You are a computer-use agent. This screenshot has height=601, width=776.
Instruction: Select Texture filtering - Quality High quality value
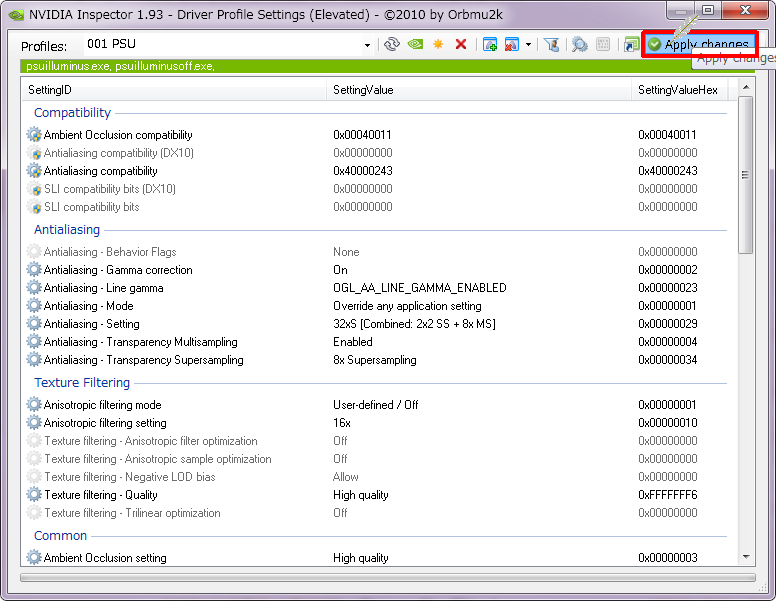[361, 495]
